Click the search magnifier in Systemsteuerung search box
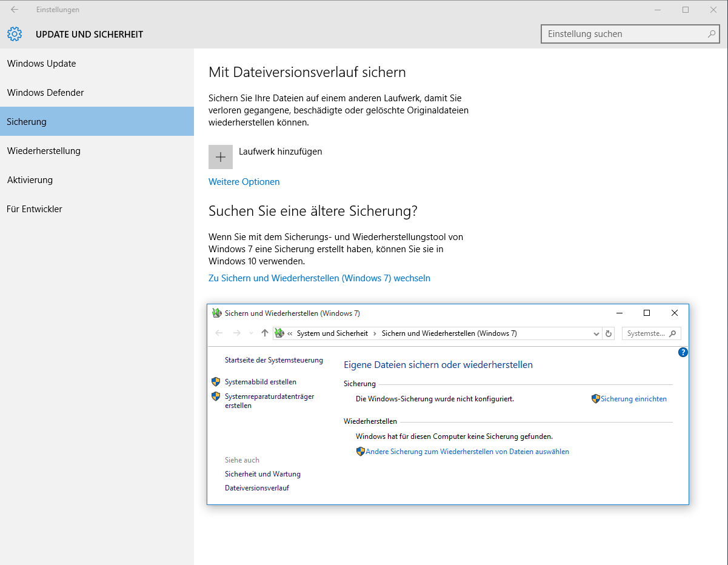This screenshot has height=565, width=728. click(673, 333)
